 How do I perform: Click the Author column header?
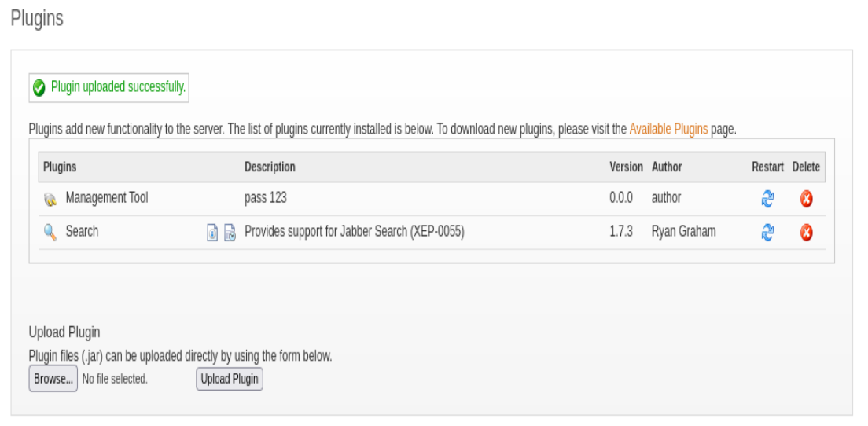click(667, 167)
